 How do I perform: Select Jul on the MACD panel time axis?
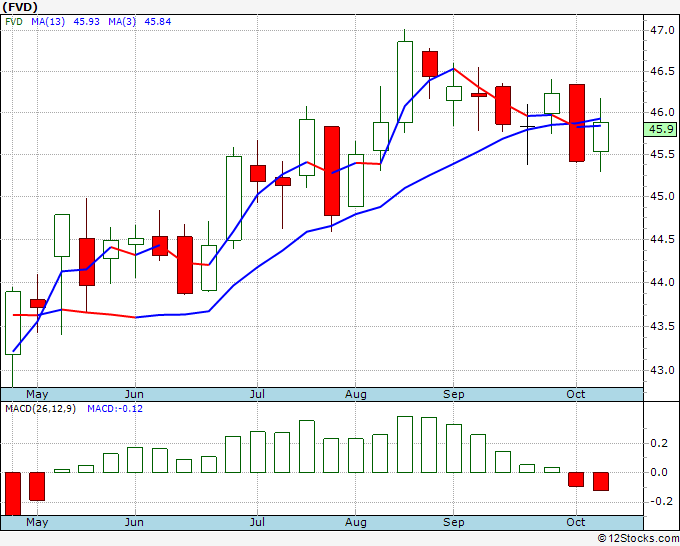[257, 522]
